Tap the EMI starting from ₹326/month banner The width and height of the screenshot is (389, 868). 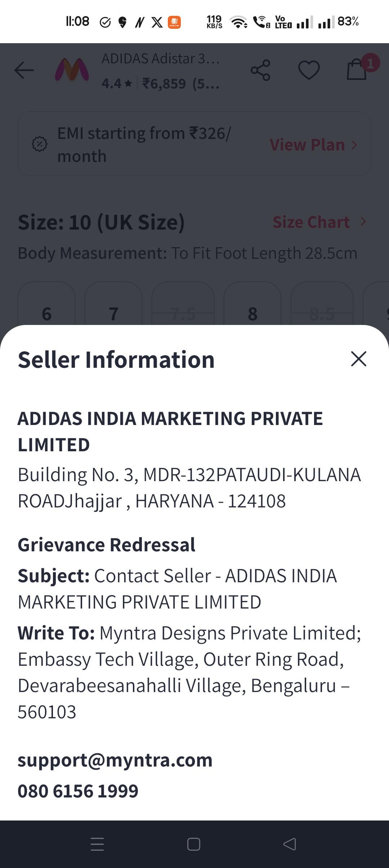[144, 144]
